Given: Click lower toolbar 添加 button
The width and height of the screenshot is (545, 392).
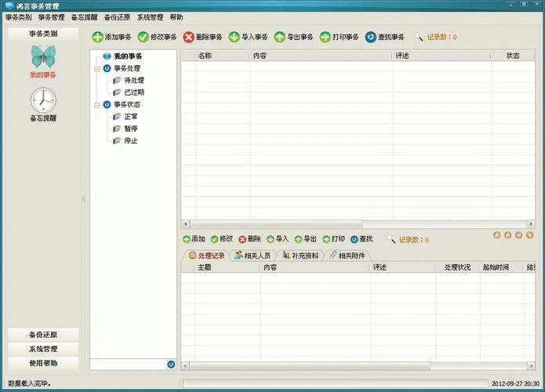Looking at the screenshot, I should coord(194,239).
